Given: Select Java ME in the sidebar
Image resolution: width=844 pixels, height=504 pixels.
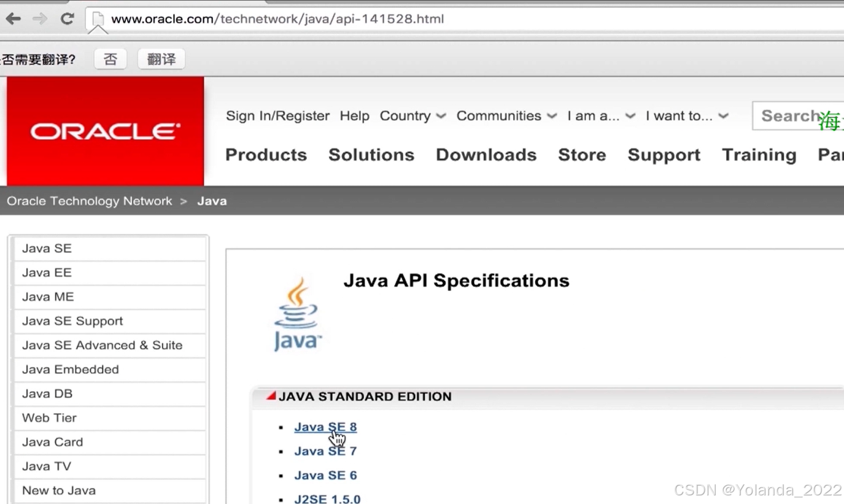Looking at the screenshot, I should [110, 297].
